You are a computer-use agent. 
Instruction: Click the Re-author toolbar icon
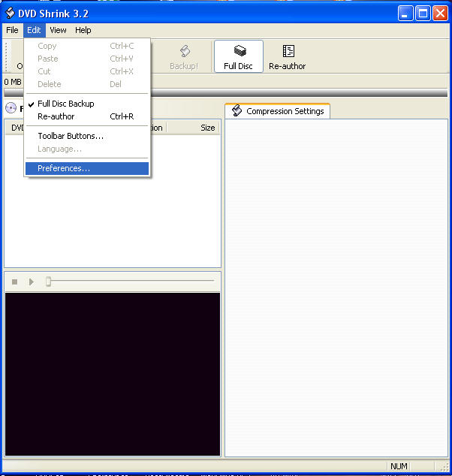(287, 57)
